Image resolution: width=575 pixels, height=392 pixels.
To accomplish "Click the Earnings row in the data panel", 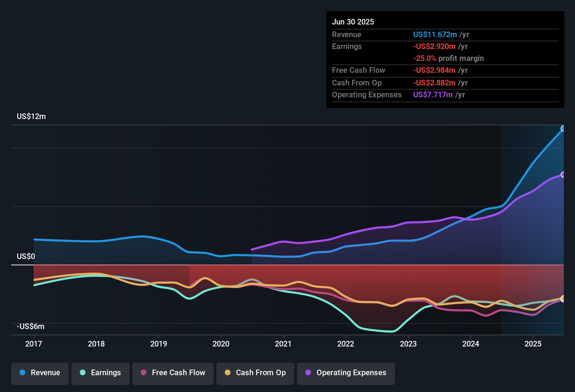I will click(347, 46).
